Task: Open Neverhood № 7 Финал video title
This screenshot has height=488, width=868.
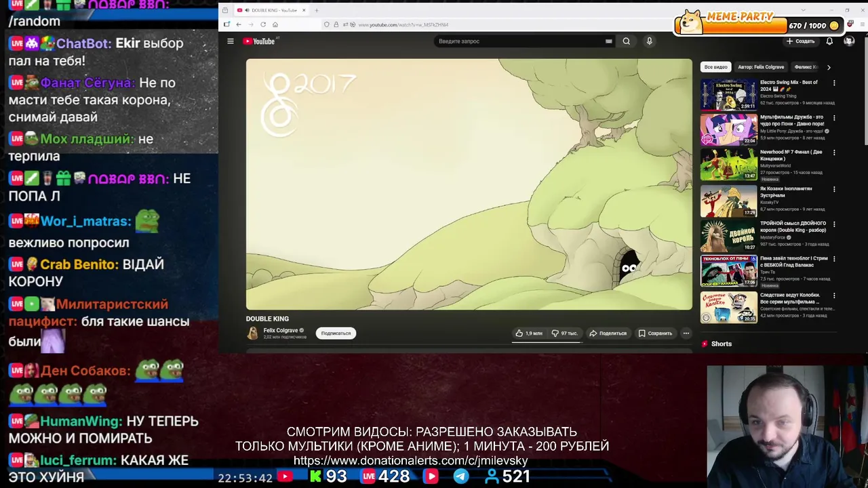Action: (791, 155)
